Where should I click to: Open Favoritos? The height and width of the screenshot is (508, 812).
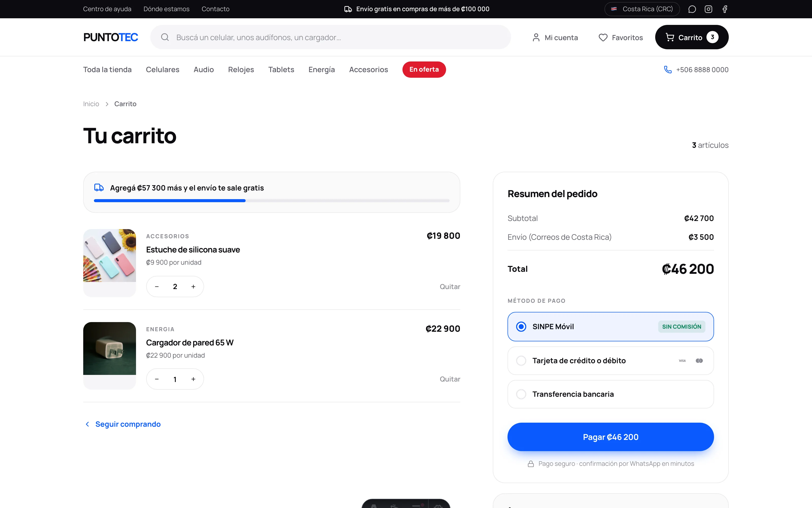click(621, 38)
